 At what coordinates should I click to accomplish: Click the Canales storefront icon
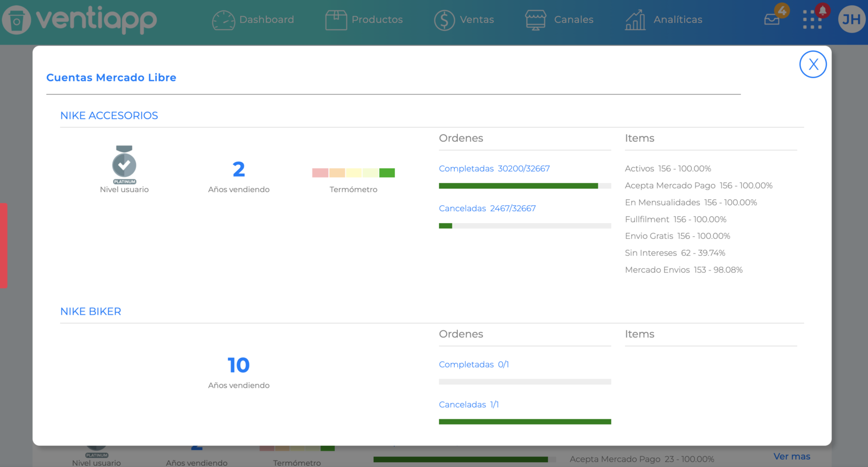[x=535, y=20]
